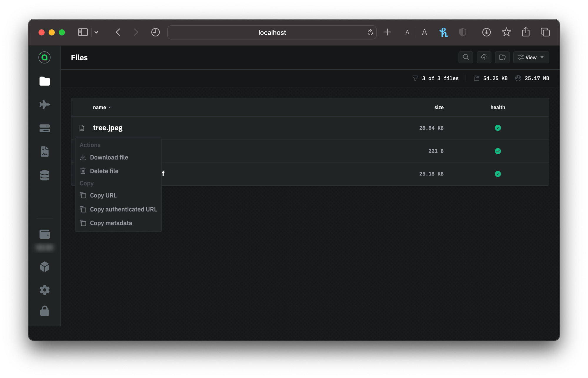Screen dimensions: 588x378
Task: Choose Download file from context menu
Action: pyautogui.click(x=109, y=157)
